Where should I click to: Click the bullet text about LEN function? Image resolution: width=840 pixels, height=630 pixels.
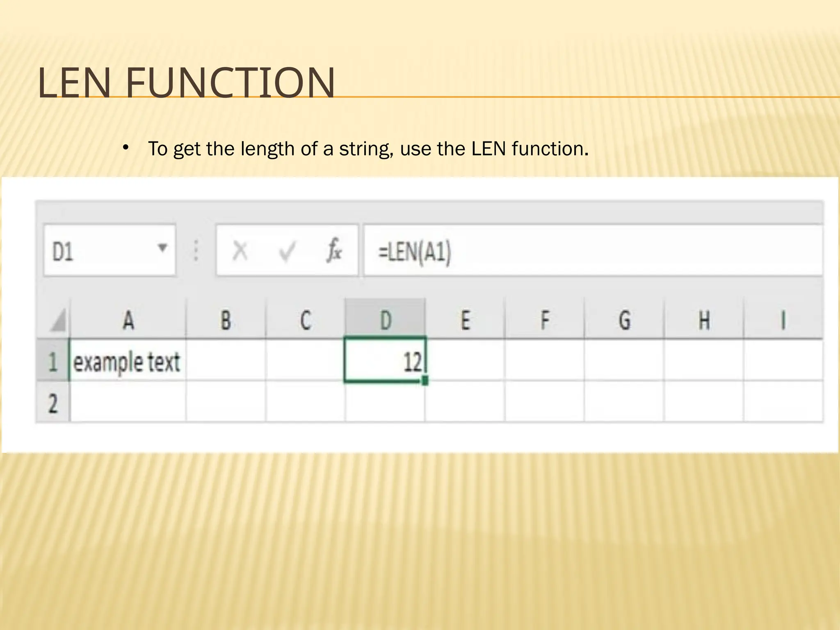(x=368, y=149)
